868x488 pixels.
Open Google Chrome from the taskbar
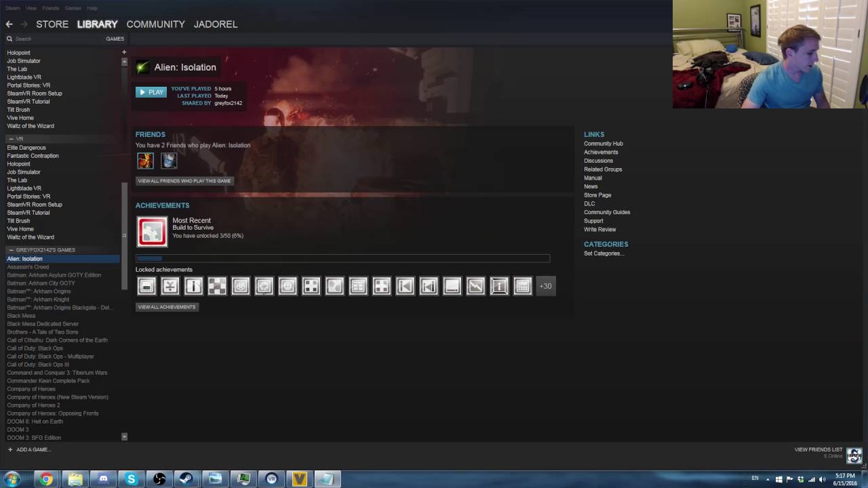(45, 479)
